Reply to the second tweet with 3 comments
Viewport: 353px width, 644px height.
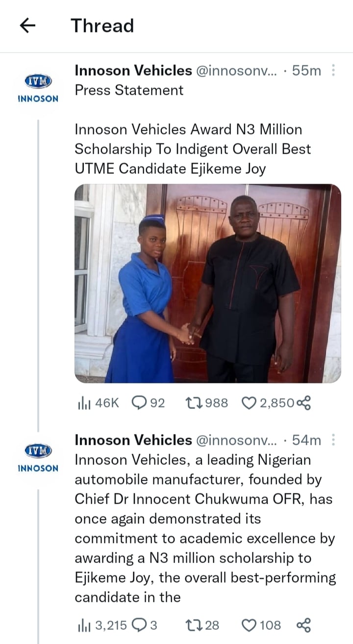coord(139,625)
